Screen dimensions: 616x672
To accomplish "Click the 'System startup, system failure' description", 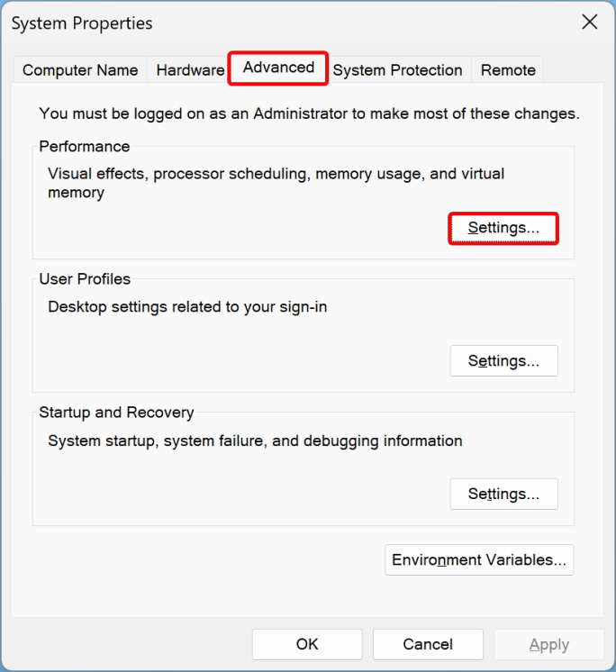I will (255, 441).
